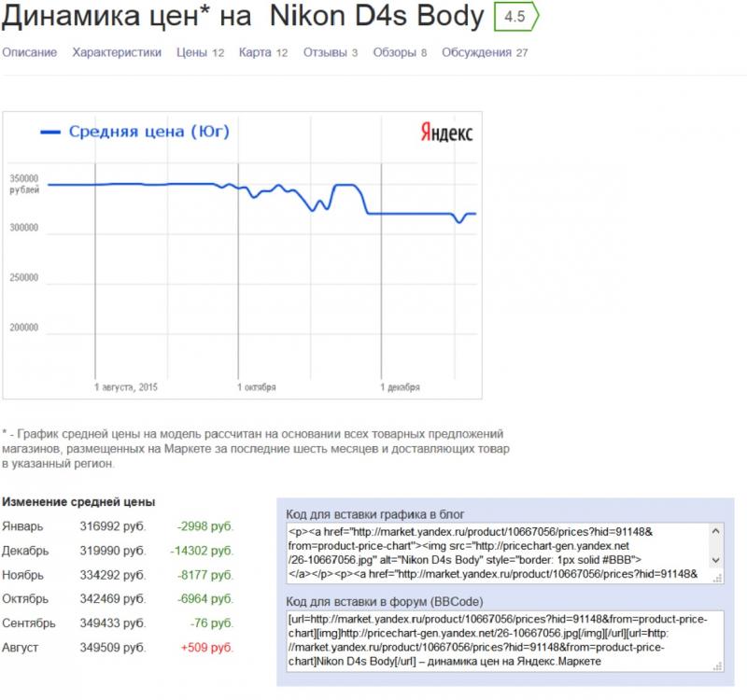747x700 pixels.
Task: Click the Сентябрь price 349433 руб.
Action: coord(113,623)
